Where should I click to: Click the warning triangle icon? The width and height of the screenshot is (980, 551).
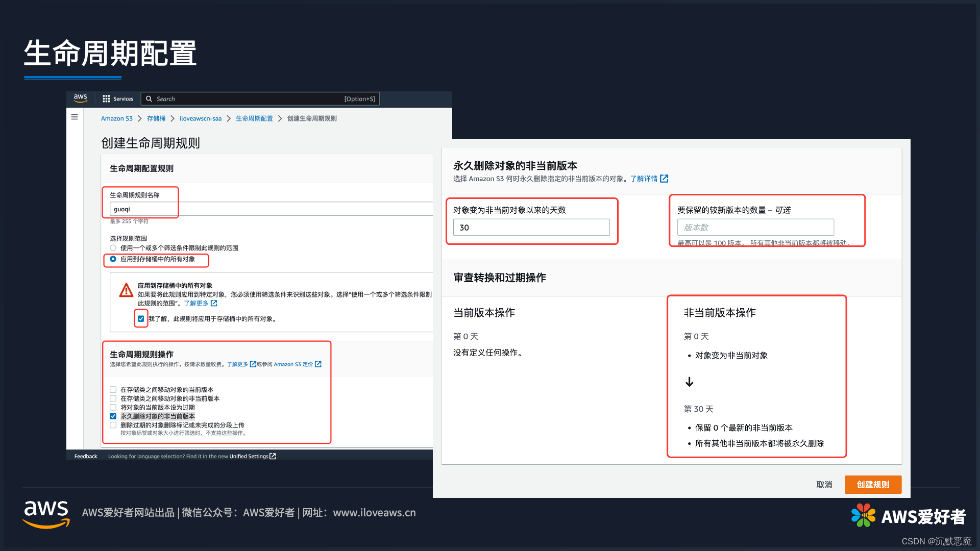point(126,290)
